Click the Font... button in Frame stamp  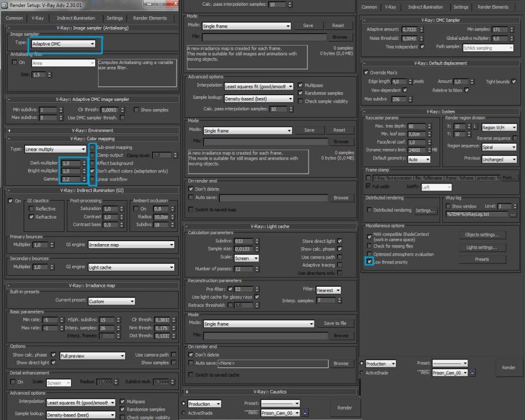(x=509, y=178)
